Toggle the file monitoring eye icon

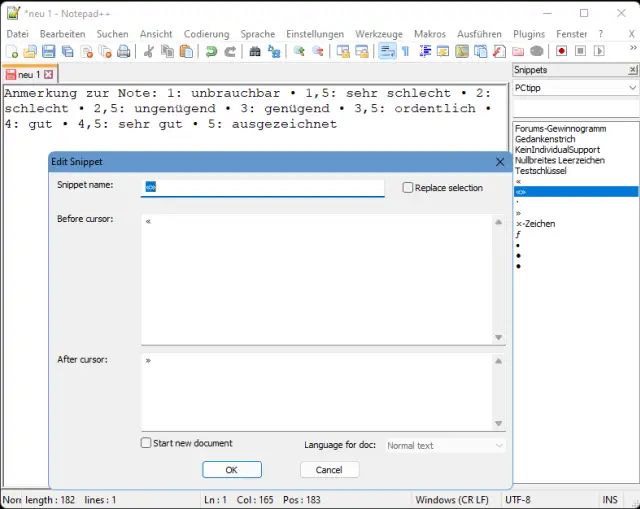537,51
